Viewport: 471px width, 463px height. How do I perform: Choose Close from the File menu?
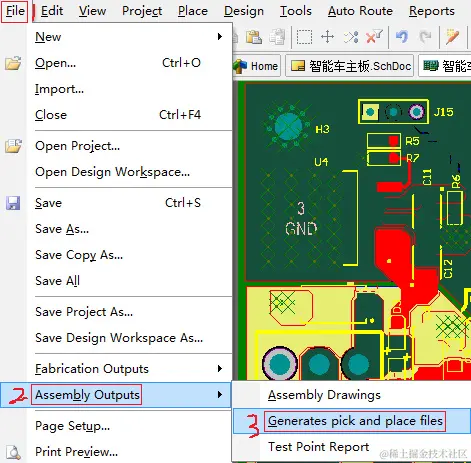coord(129,115)
